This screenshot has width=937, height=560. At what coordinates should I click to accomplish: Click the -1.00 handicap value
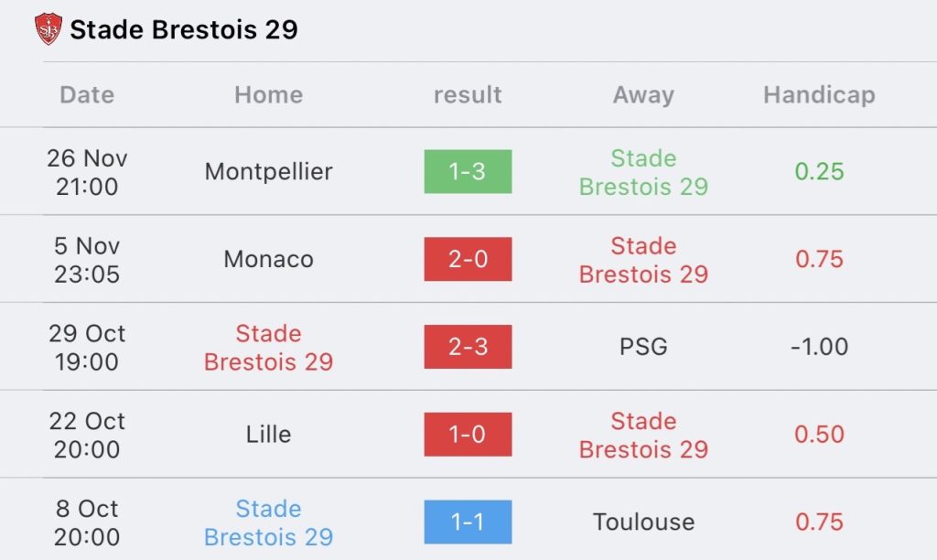pos(819,347)
